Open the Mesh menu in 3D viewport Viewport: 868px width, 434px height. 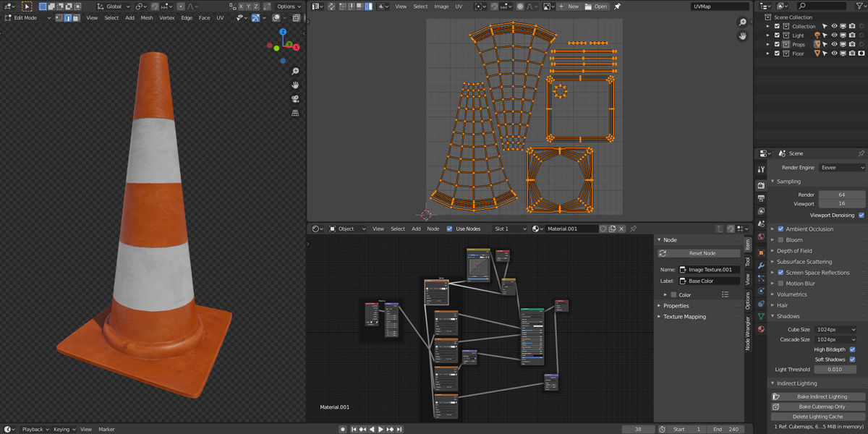[x=147, y=18]
